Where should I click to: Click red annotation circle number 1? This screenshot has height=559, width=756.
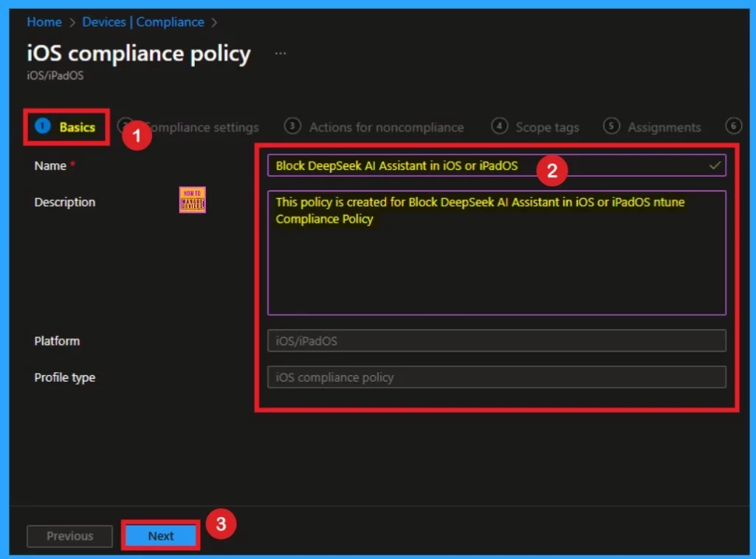pyautogui.click(x=137, y=136)
